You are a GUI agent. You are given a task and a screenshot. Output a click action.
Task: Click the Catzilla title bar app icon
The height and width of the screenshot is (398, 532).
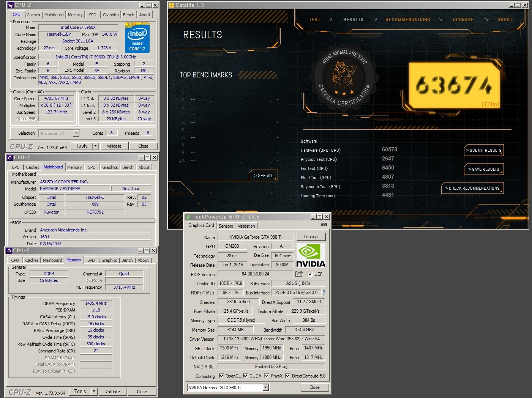[x=171, y=5]
